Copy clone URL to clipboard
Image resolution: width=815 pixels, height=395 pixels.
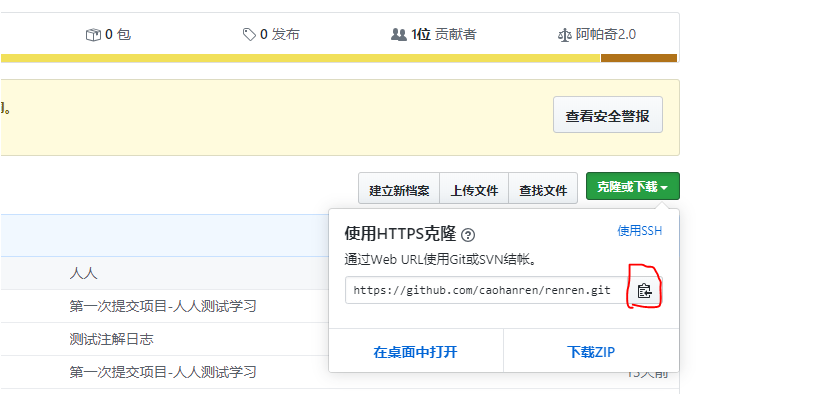(x=644, y=291)
